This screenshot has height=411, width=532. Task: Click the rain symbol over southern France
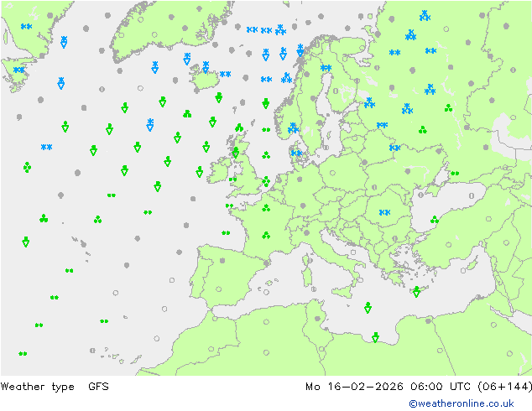(x=266, y=235)
